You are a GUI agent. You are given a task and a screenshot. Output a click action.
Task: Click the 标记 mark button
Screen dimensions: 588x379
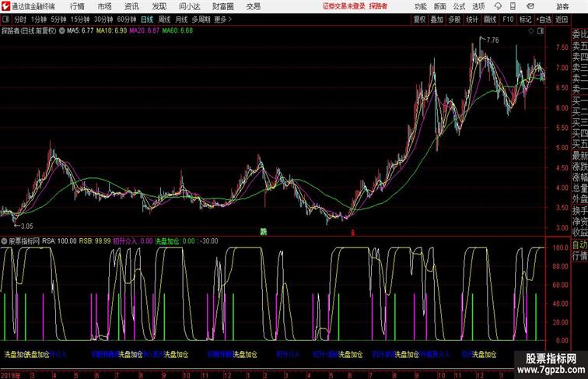pyautogui.click(x=525, y=19)
